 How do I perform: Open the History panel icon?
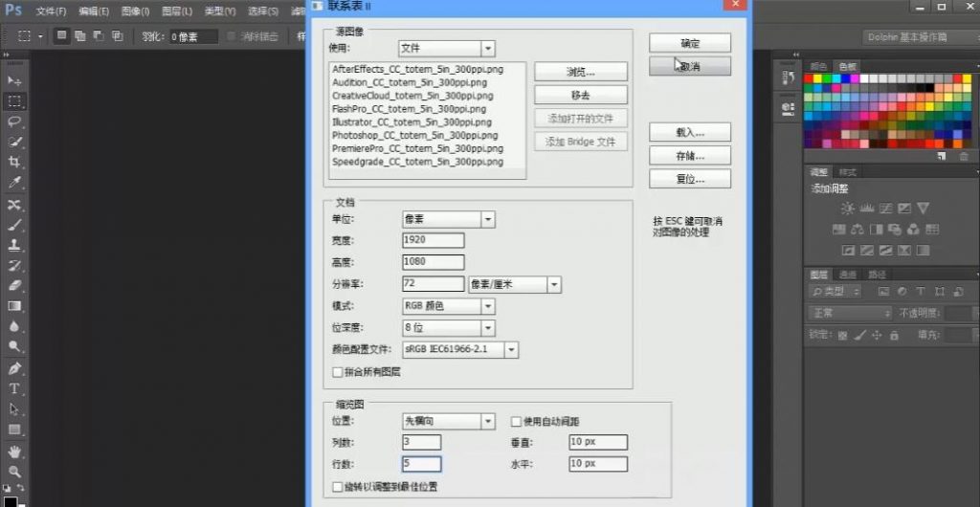(x=789, y=77)
